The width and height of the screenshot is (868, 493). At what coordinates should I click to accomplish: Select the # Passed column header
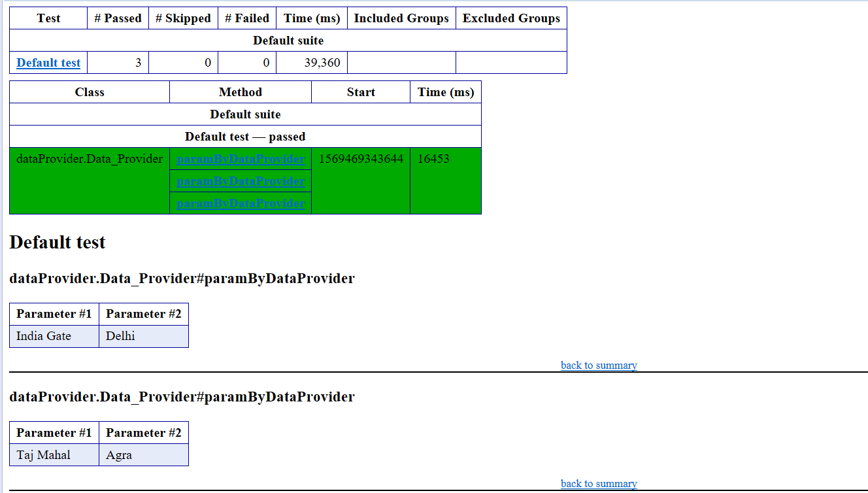(x=118, y=18)
